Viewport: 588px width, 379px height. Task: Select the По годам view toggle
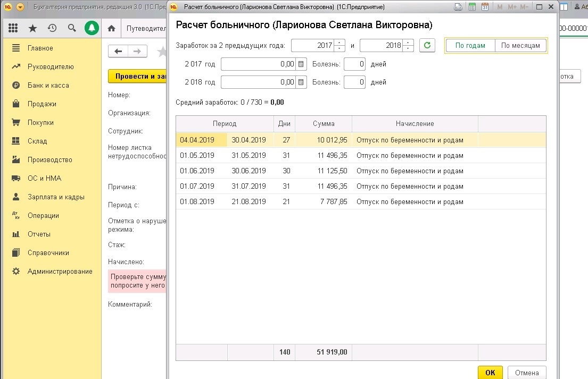pyautogui.click(x=470, y=45)
